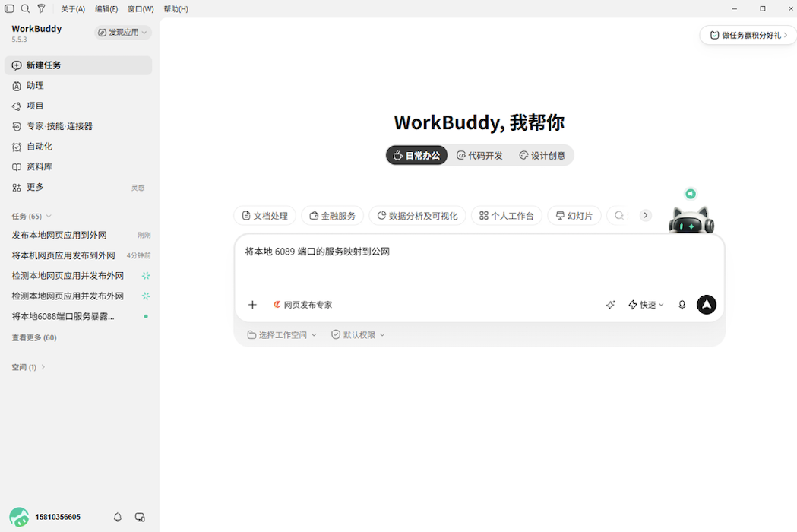The width and height of the screenshot is (797, 532).
Task: Open notifications bell icon
Action: point(118,518)
